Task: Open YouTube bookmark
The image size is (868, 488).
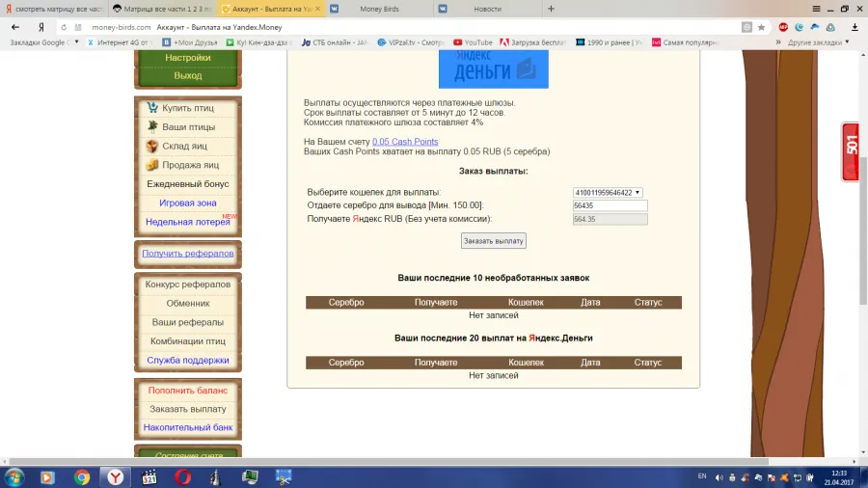Action: (473, 42)
